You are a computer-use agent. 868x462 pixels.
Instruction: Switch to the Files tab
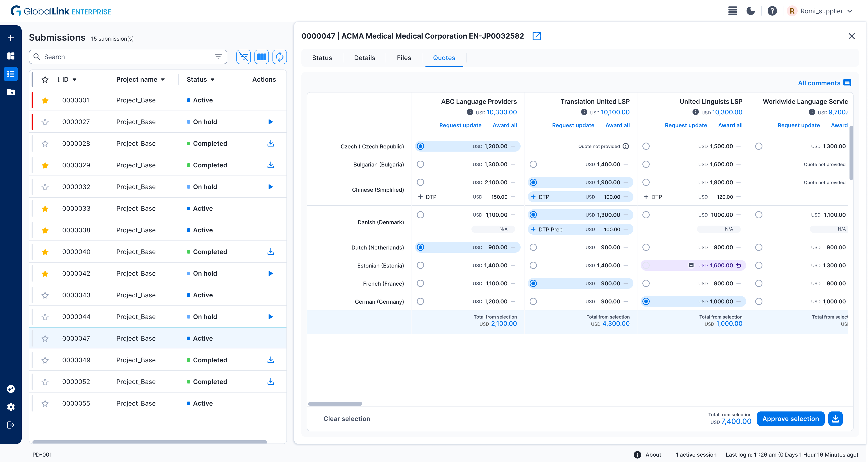404,58
